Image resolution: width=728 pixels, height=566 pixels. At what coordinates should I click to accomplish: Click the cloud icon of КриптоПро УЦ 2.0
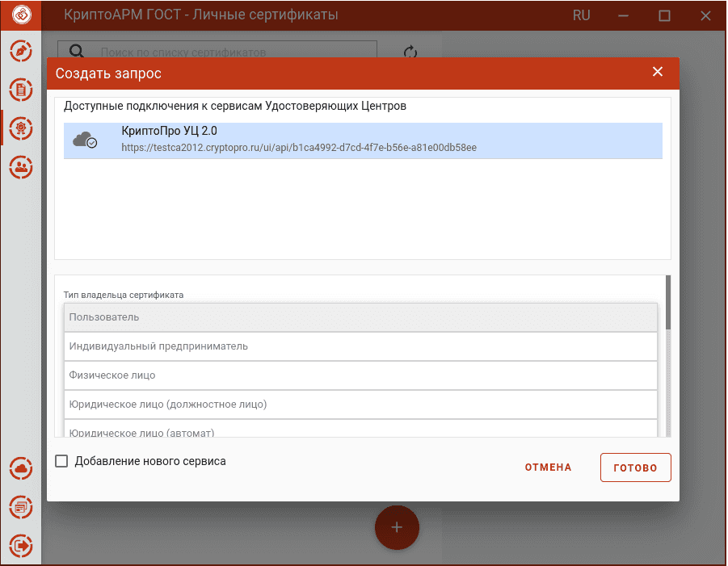[x=85, y=140]
